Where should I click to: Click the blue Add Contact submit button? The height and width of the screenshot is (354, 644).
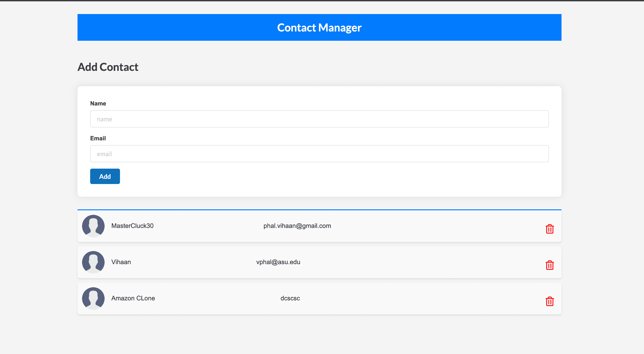[x=105, y=176]
